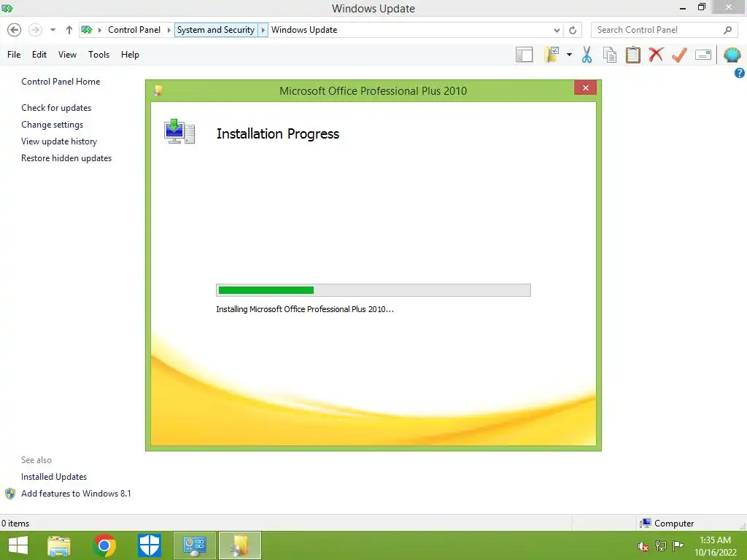Viewport: 747px width, 560px height.
Task: Focus the Search Control Panel field
Action: [657, 30]
